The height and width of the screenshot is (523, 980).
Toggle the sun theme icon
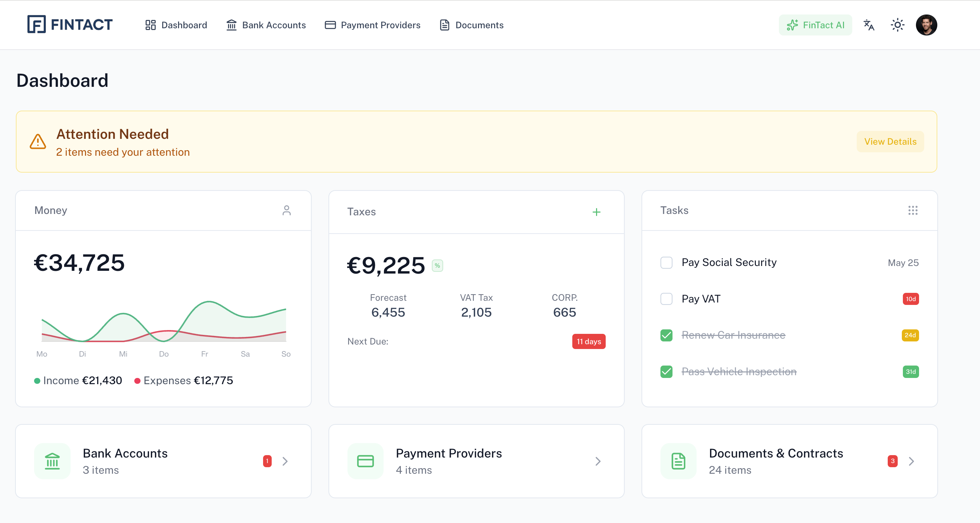(x=897, y=25)
